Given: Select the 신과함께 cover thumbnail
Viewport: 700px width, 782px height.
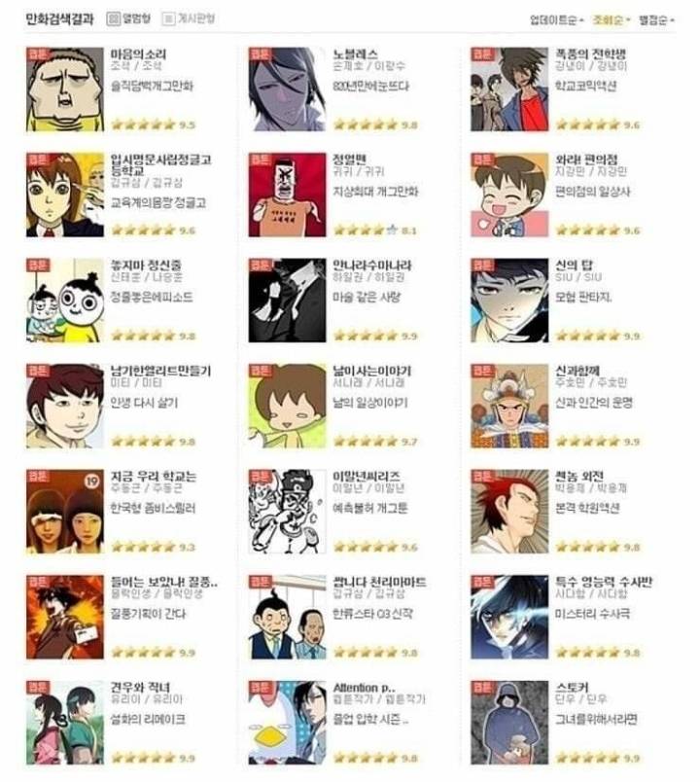Looking at the screenshot, I should pos(509,406).
